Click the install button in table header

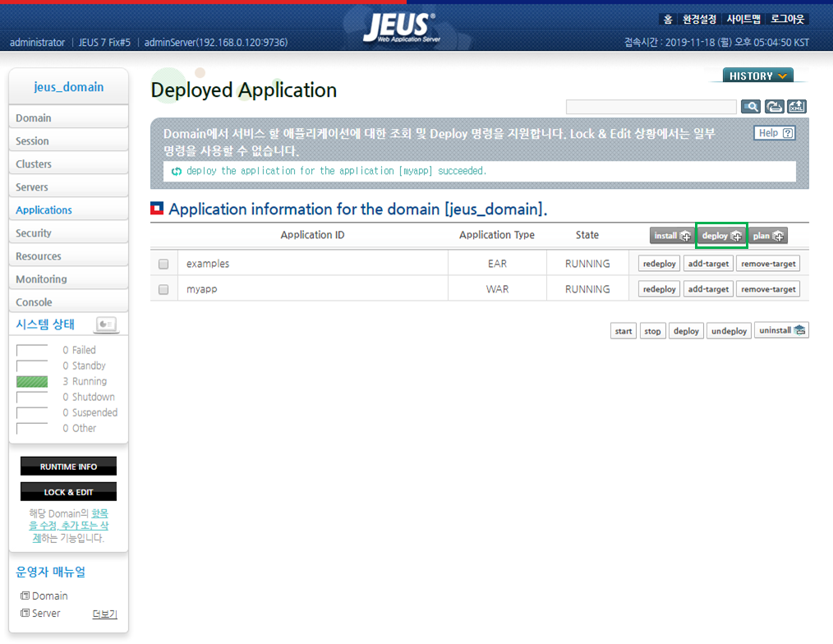click(x=671, y=236)
